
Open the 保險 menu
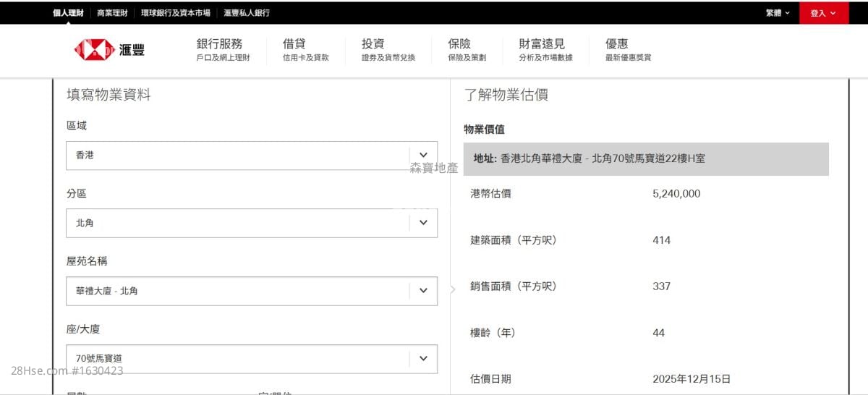(x=467, y=49)
